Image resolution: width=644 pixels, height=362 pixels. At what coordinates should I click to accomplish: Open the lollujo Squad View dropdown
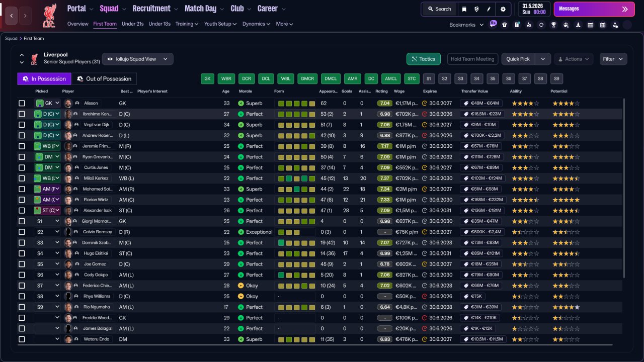(x=138, y=59)
